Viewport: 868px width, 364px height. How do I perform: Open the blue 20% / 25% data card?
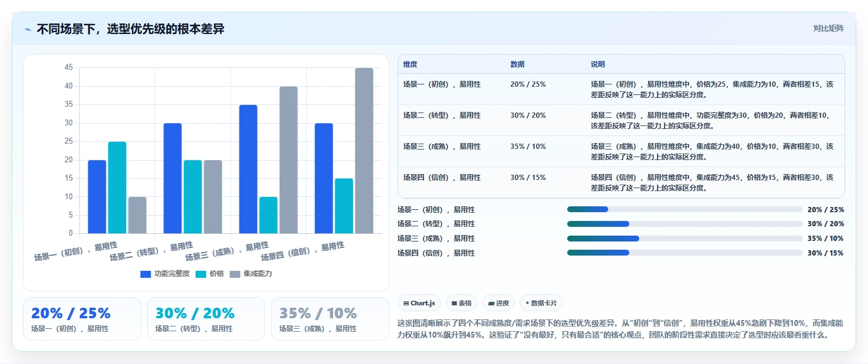click(82, 319)
